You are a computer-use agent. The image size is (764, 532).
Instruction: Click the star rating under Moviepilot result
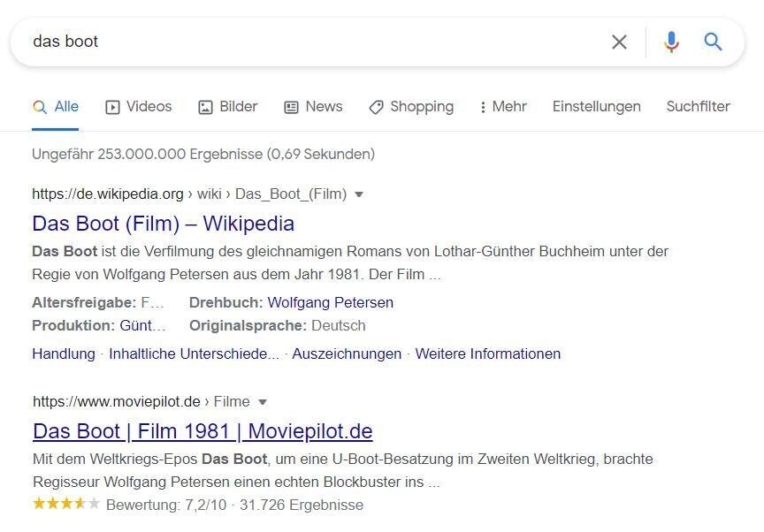[66, 504]
